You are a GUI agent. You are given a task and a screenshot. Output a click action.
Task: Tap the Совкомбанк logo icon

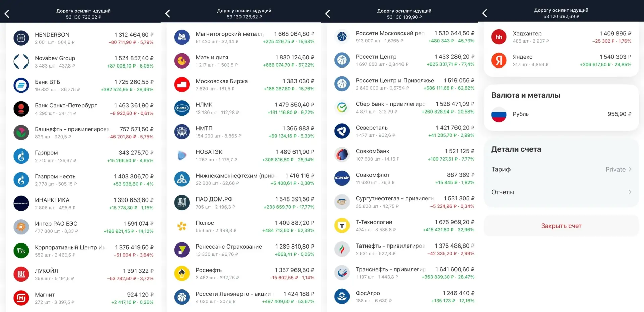click(x=342, y=154)
